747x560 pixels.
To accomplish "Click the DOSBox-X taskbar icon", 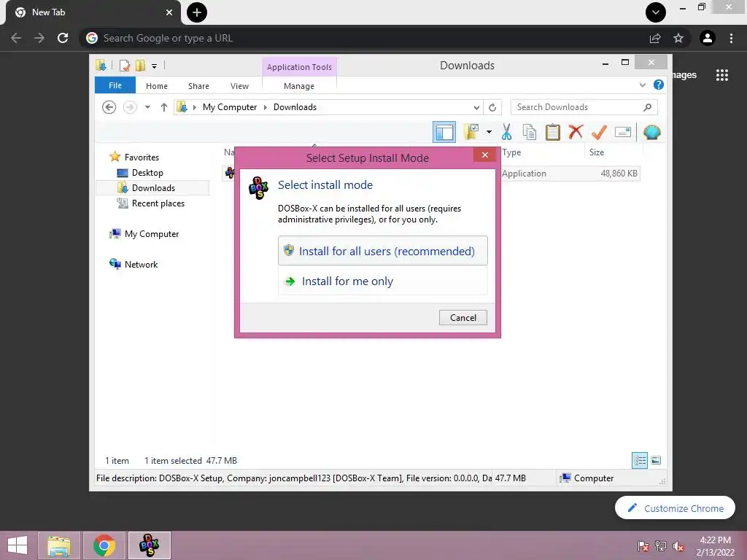I will click(149, 545).
